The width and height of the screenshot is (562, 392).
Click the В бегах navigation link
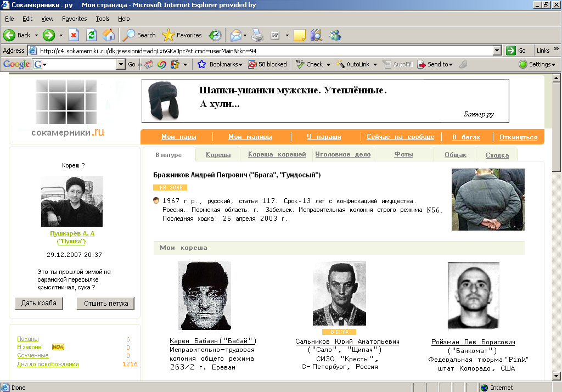coord(466,137)
